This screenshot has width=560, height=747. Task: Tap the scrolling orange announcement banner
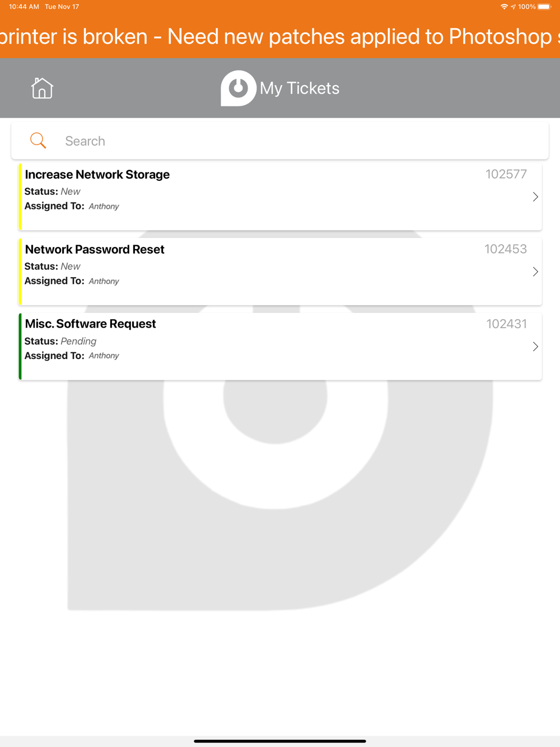(280, 36)
